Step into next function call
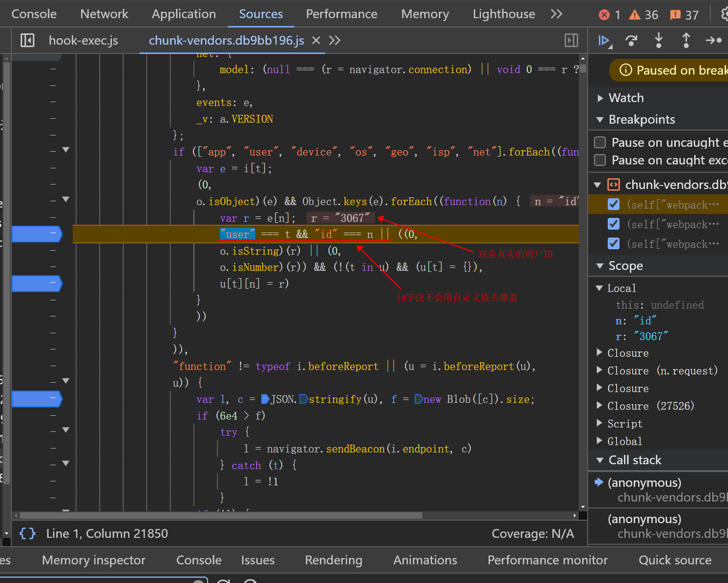This screenshot has width=728, height=583. [x=659, y=40]
